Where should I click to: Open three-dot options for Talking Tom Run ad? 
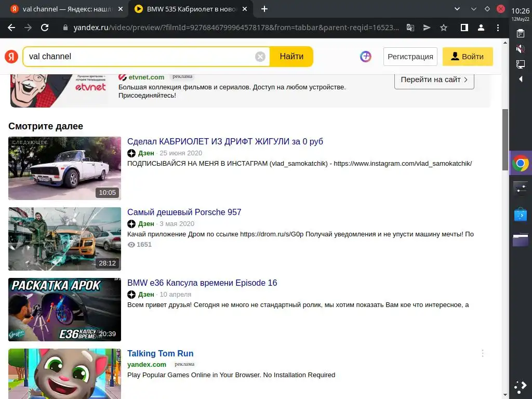(482, 353)
